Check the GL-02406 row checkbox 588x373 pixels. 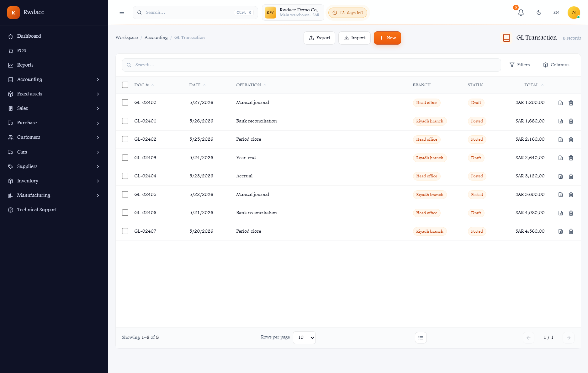(x=125, y=213)
